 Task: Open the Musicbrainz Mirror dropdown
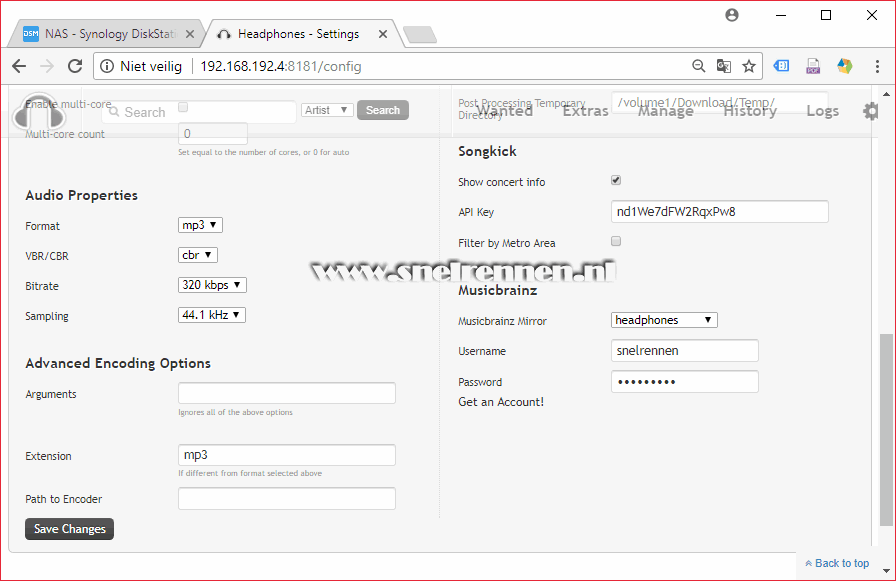(664, 320)
